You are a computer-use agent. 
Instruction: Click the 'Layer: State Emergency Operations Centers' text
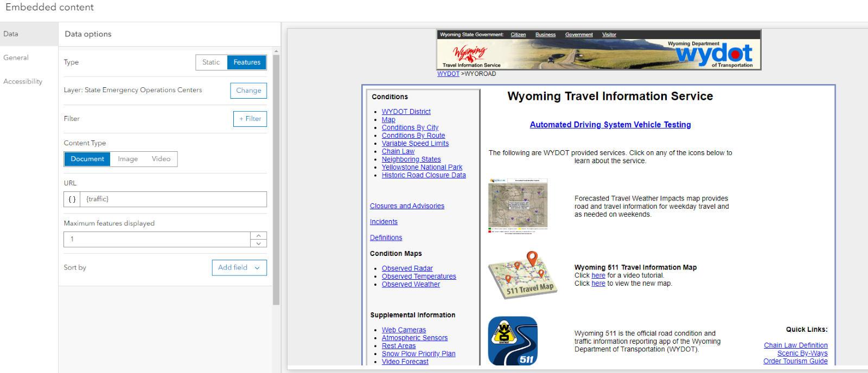coord(133,90)
